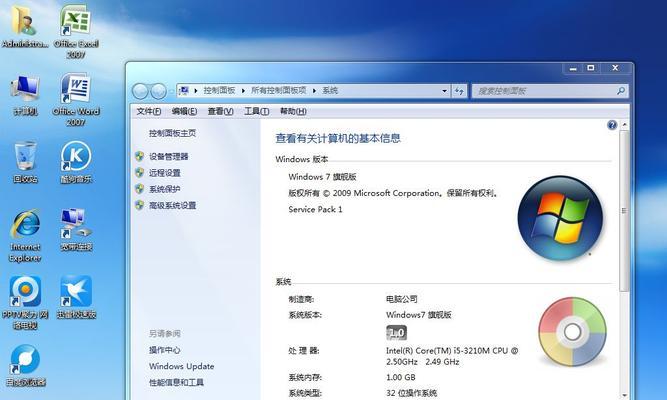Open 系统保护 link
This screenshot has height=400, width=667.
(x=165, y=189)
